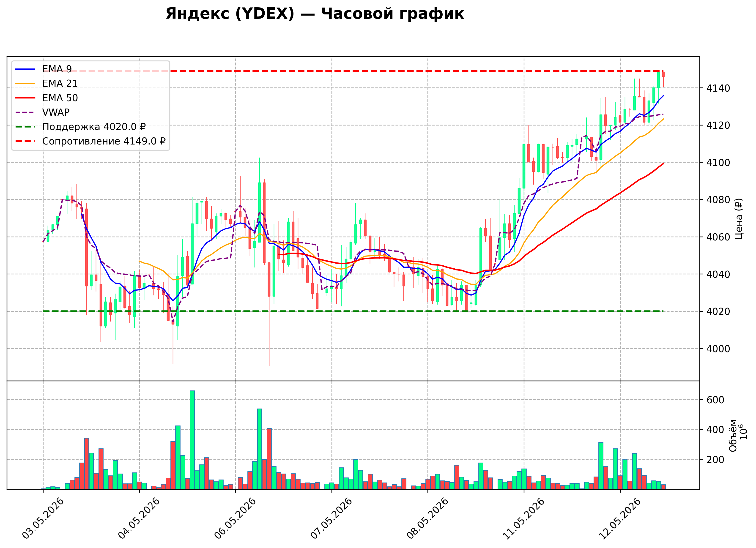Click the 4000 price axis label
This screenshot has width=756, height=548.
[718, 349]
